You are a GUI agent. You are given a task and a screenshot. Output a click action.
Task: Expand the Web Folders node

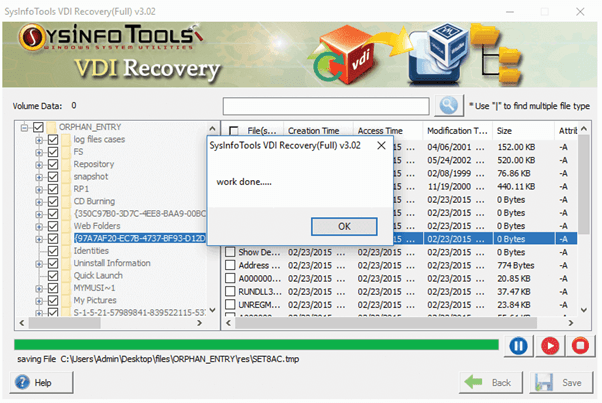point(39,226)
